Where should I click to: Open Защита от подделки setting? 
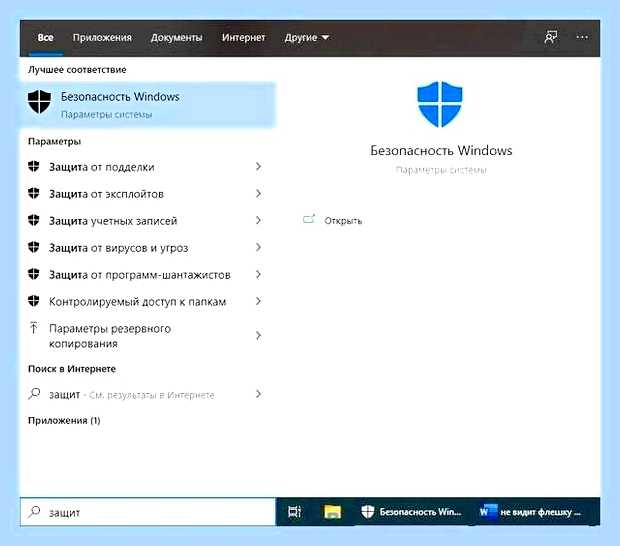click(145, 167)
